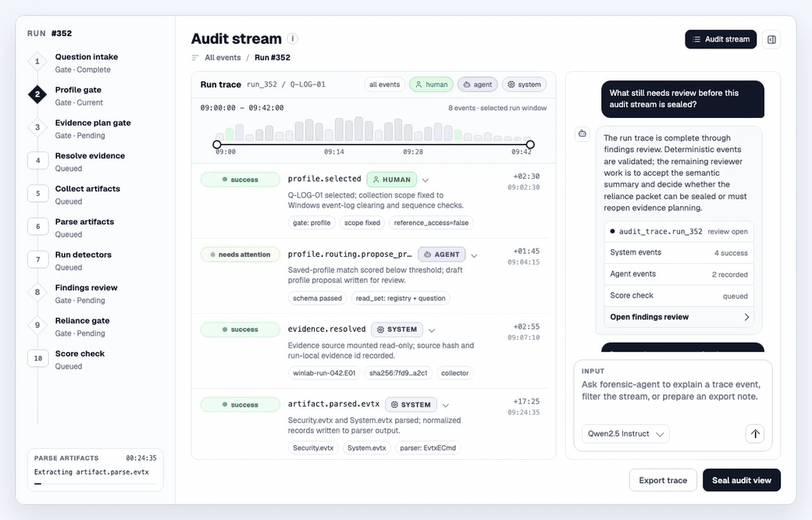
Task: Toggle the human events filter chip
Action: [431, 84]
